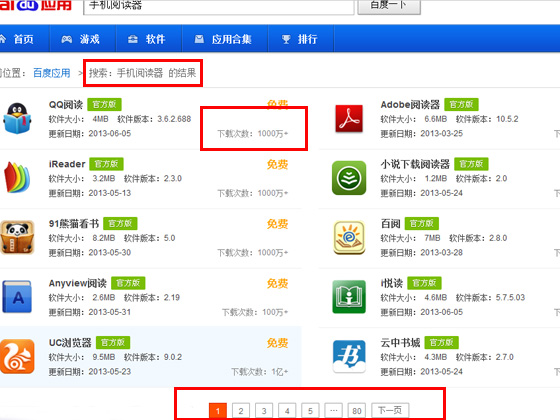Click the collection icon beside 应用合集
The image size is (560, 420).
point(199,39)
